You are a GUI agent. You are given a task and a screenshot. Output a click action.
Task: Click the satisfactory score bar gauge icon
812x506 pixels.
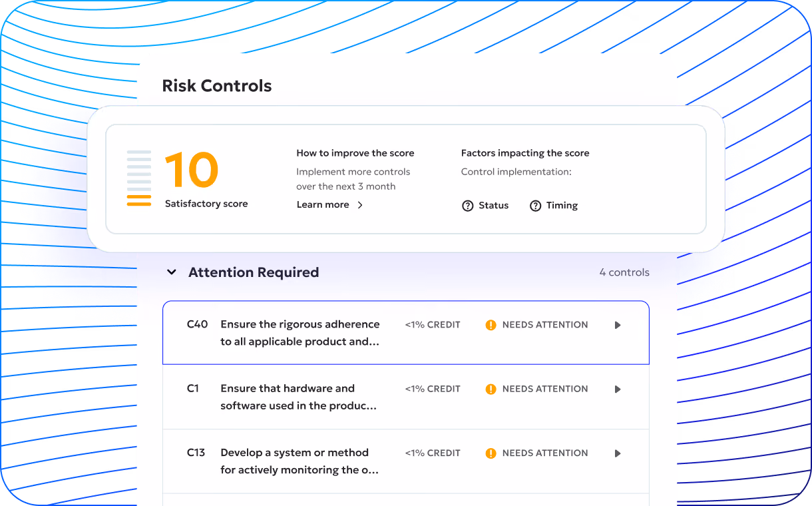point(139,178)
